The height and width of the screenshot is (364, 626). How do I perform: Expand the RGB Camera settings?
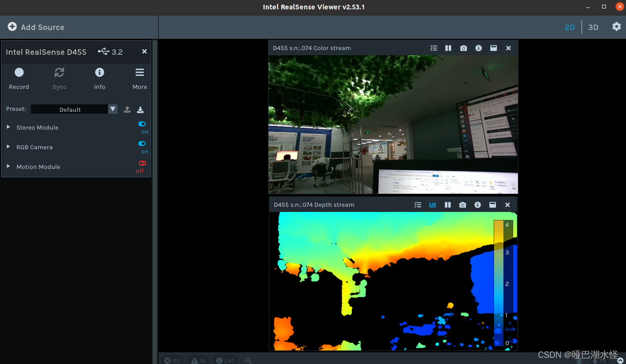coord(7,147)
